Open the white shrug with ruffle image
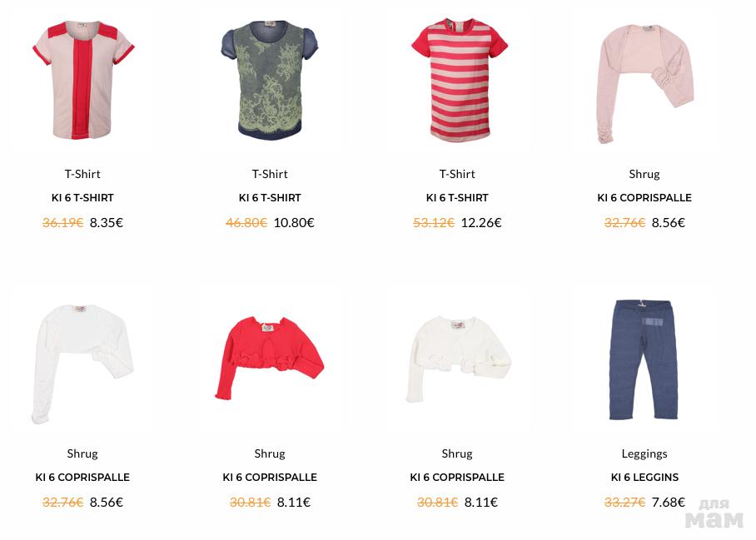Viewport: 756px width, 540px height. pyautogui.click(x=458, y=359)
